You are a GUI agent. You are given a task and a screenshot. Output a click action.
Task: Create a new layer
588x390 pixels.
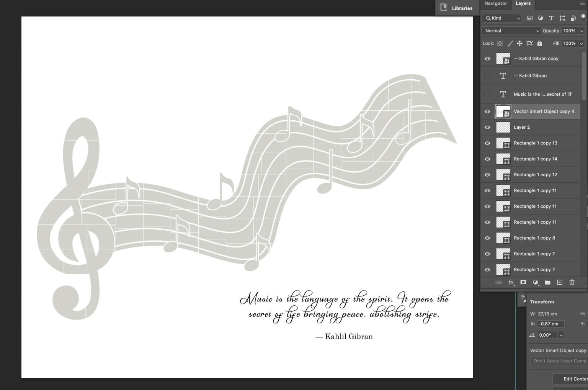(x=559, y=282)
